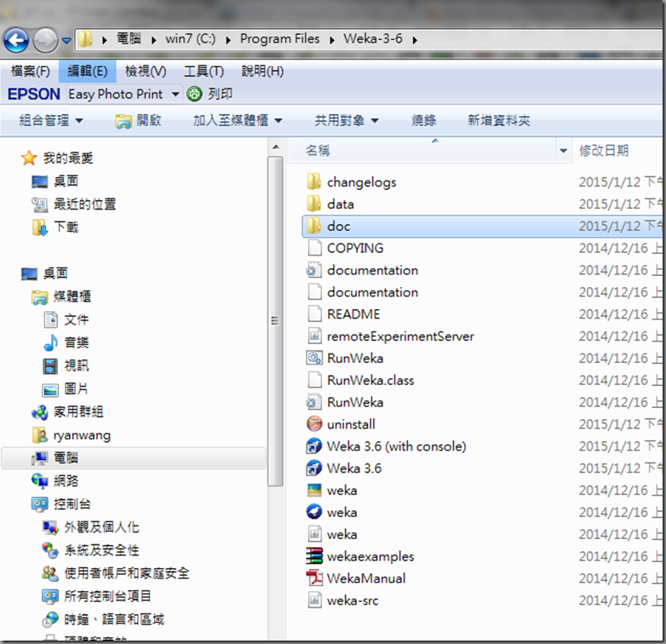
Task: Select 媒體櫃 in the navigation tree
Action: click(61, 296)
